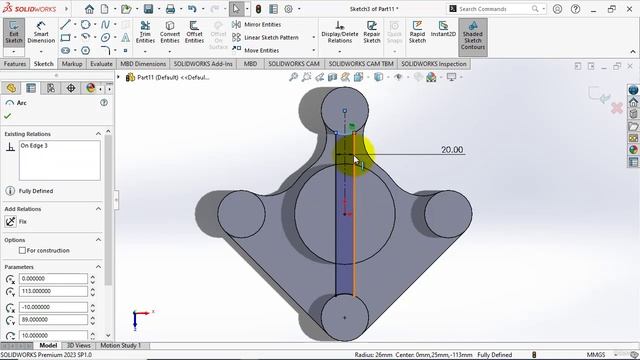Open SOLIDWORKS CAM tab
This screenshot has height=360, width=640.
[x=293, y=64]
